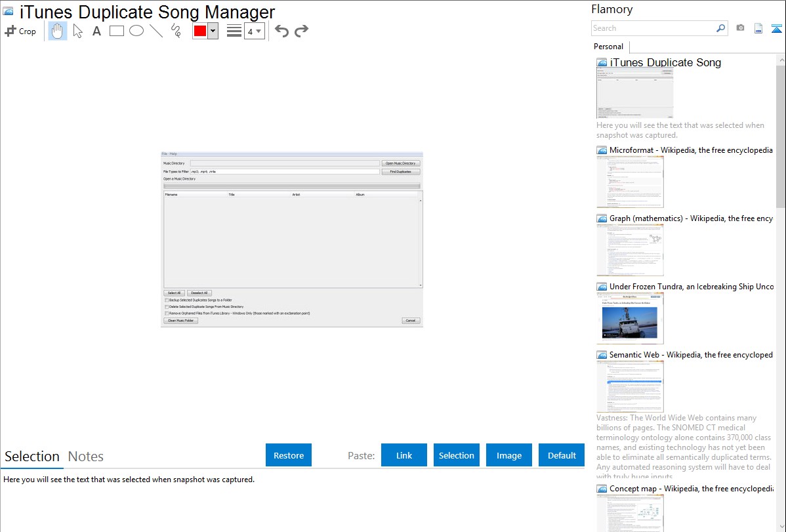Click the scroll-up arrow of snapshot list
This screenshot has height=532, width=786.
[x=781, y=60]
